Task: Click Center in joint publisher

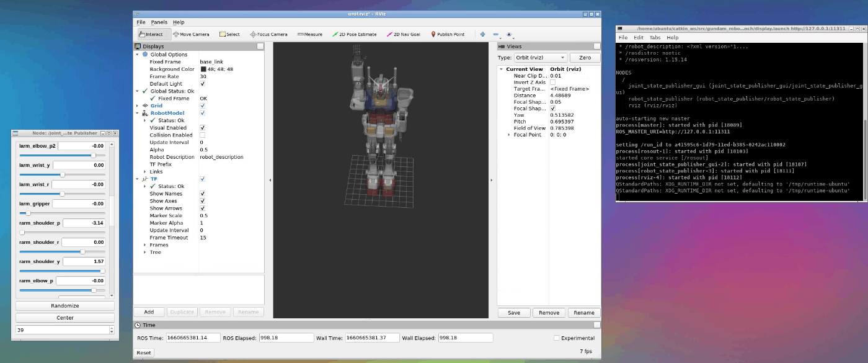Action: tap(65, 318)
